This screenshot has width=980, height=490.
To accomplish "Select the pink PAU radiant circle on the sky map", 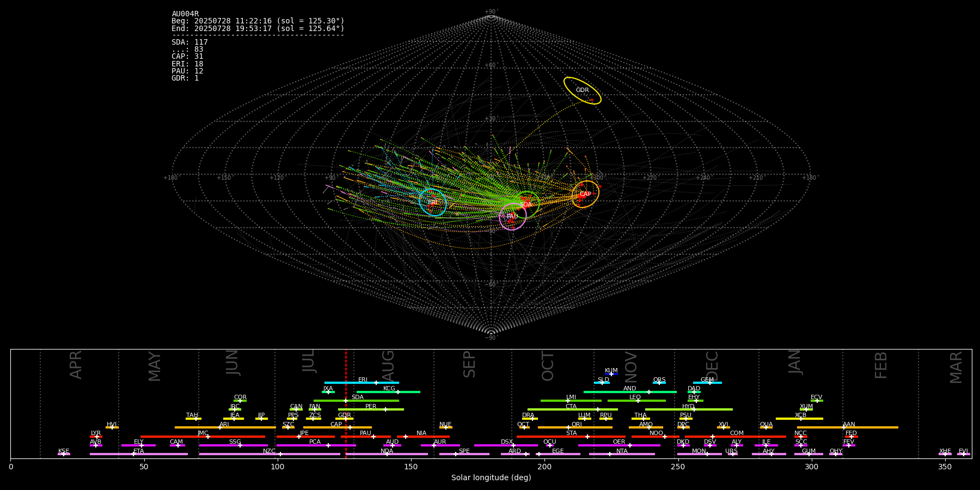I will tap(513, 217).
